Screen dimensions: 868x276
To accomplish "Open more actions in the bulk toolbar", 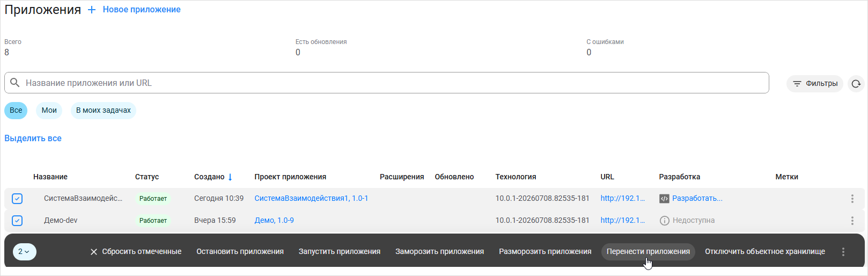I will 843,252.
